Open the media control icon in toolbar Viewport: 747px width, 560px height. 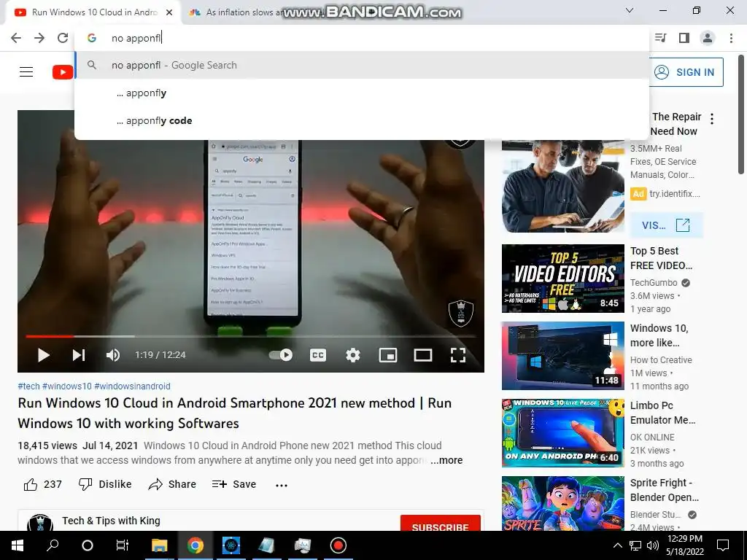point(661,38)
